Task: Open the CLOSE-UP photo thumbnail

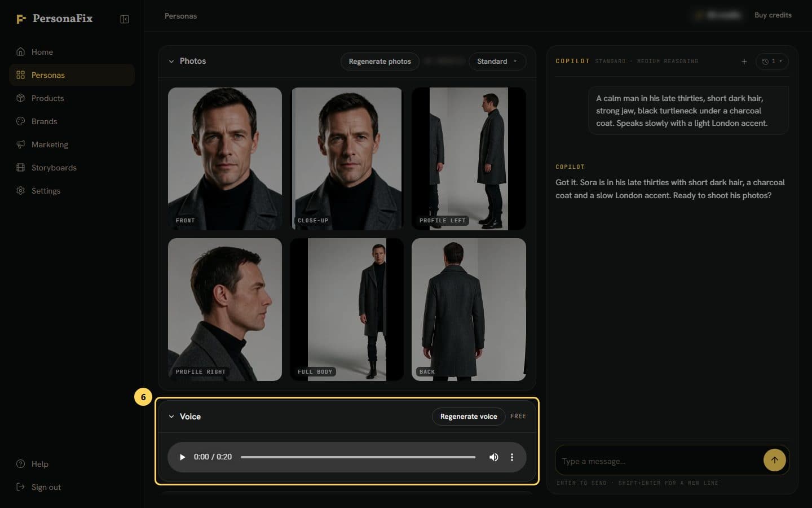Action: [347, 159]
